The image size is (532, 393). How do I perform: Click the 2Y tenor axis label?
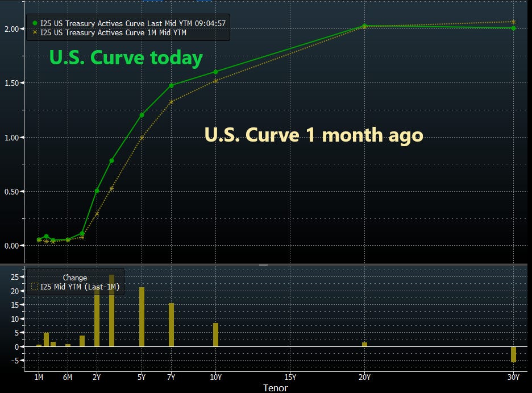coord(97,377)
